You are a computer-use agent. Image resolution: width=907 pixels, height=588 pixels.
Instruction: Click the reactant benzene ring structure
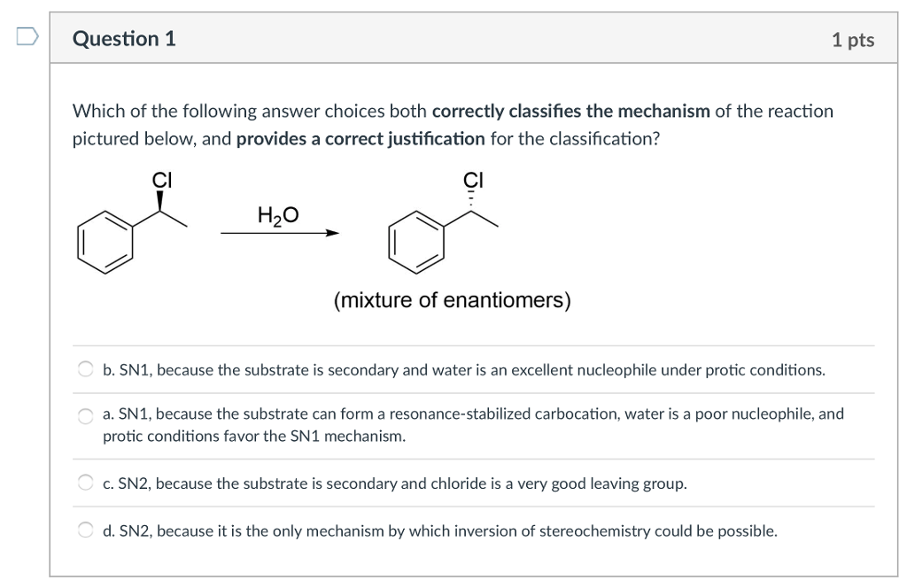pyautogui.click(x=105, y=242)
